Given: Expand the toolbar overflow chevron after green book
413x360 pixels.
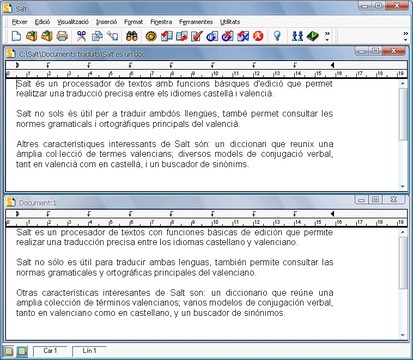Looking at the screenshot, I should pos(327,36).
